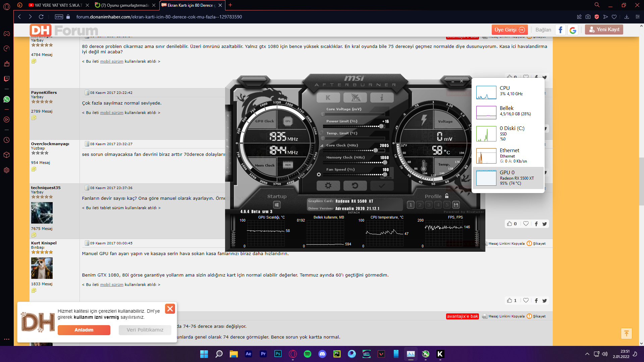Image resolution: width=644 pixels, height=362 pixels.
Task: Select 0 Diski (C:) in performance overlay
Action: (508, 133)
